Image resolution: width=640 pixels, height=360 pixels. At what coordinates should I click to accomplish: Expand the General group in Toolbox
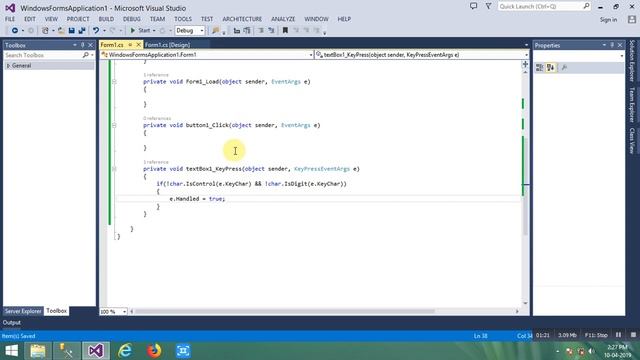click(8, 66)
